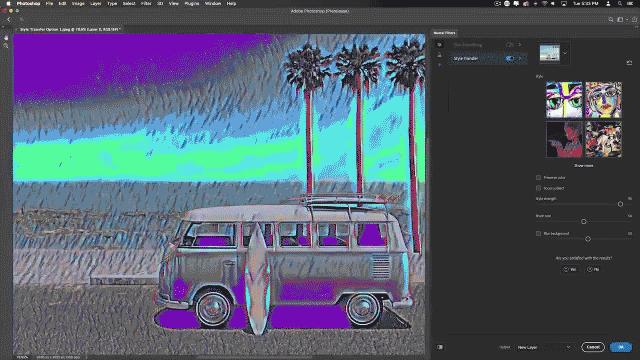
Task: Open macOS Spotlight search in menu bar
Action: pyautogui.click(x=620, y=3)
